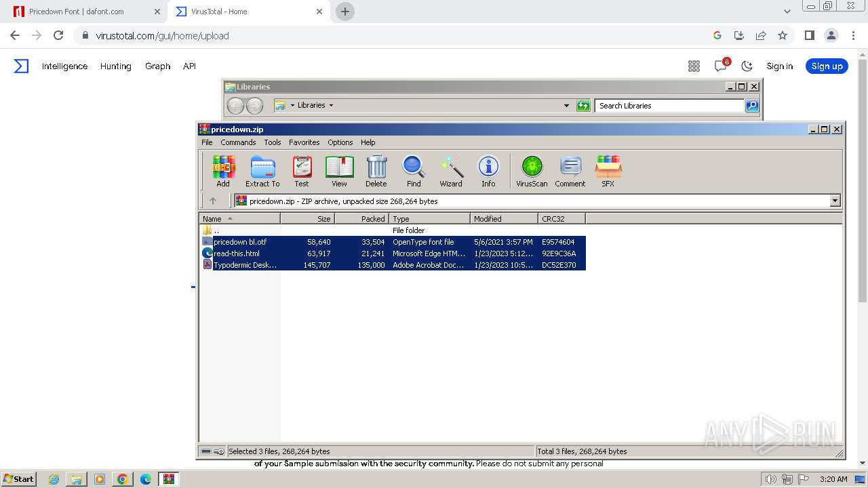This screenshot has height=488, width=868.
Task: Expand WinRAR address path dropdown
Action: 835,201
